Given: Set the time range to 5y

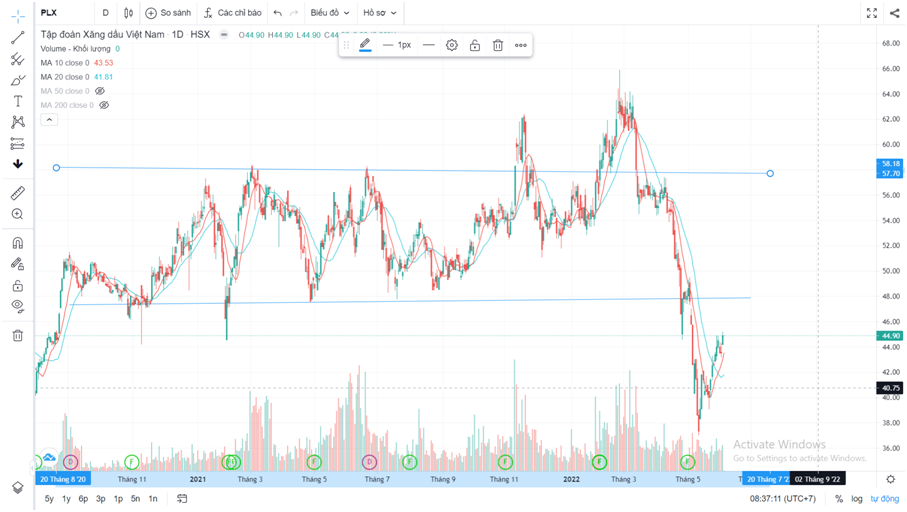Looking at the screenshot, I should point(49,498).
